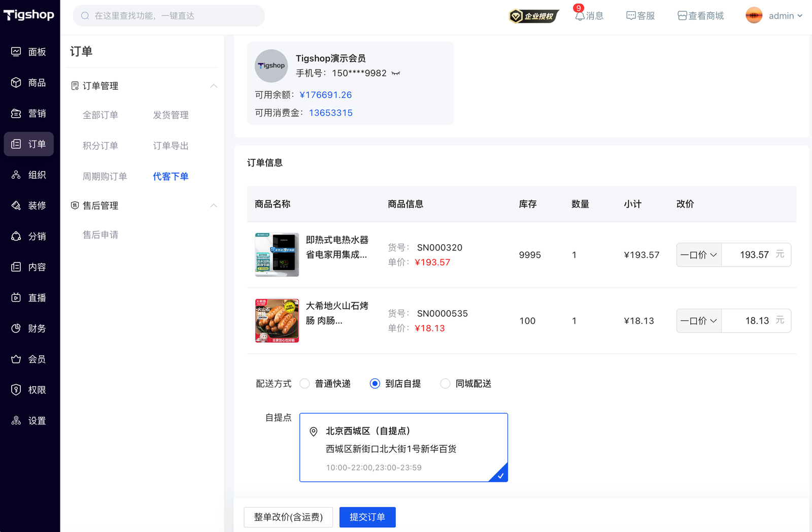The image size is (812, 532).
Task: Open 全部订单 menu item
Action: 100,115
